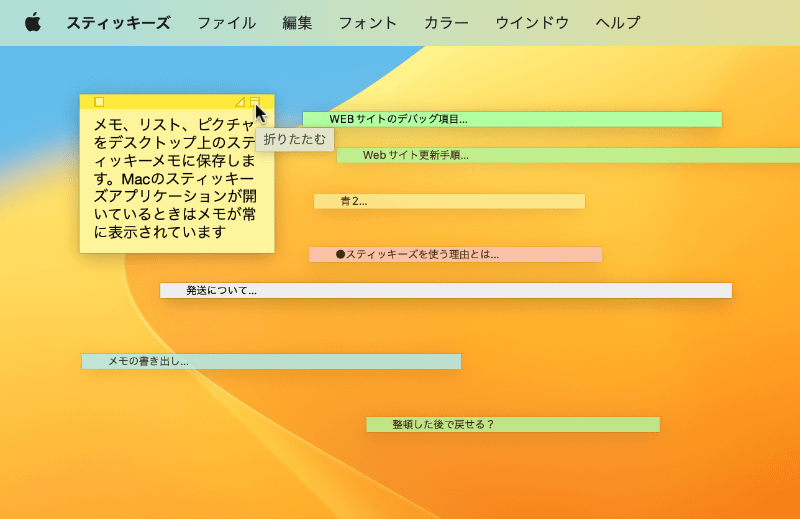Select the pink note '●スティッキーズを使う理由とは...'

(x=456, y=254)
